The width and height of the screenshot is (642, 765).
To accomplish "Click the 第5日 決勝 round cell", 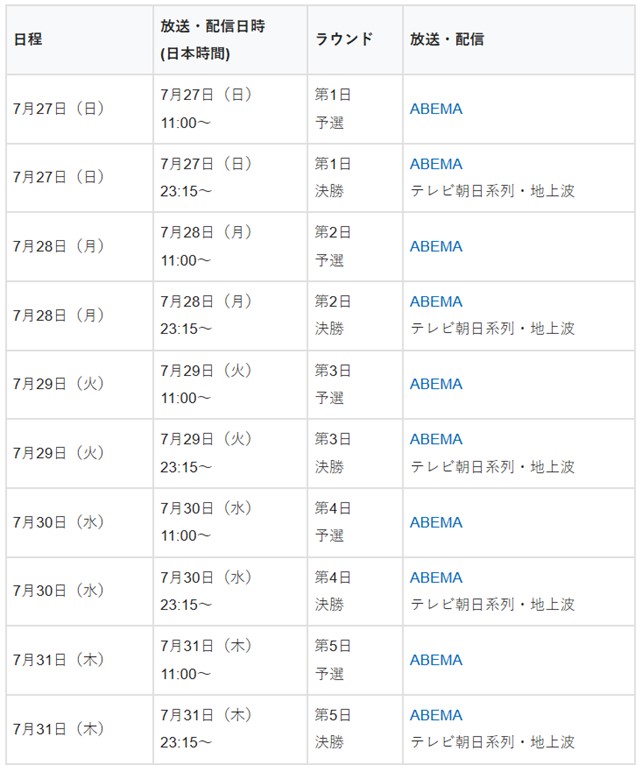I will (x=355, y=729).
